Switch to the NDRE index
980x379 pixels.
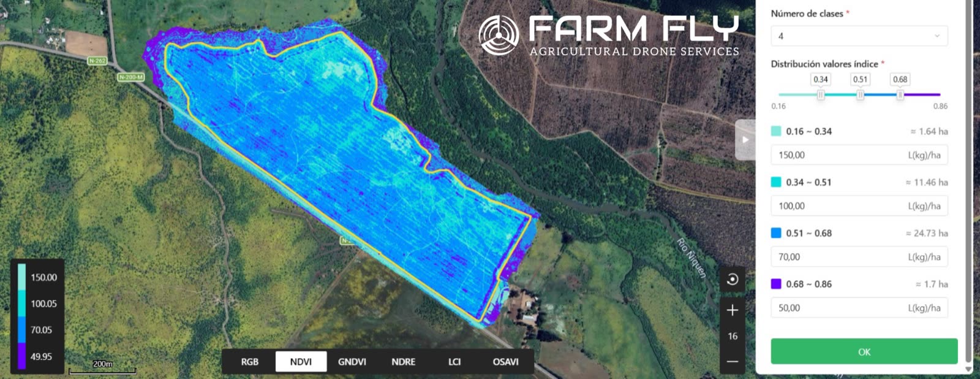404,362
